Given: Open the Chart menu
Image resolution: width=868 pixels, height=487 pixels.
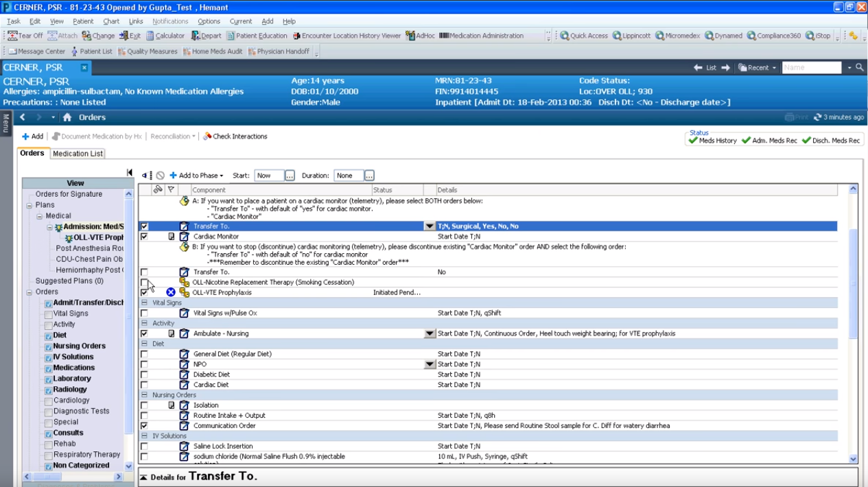Looking at the screenshot, I should point(110,21).
